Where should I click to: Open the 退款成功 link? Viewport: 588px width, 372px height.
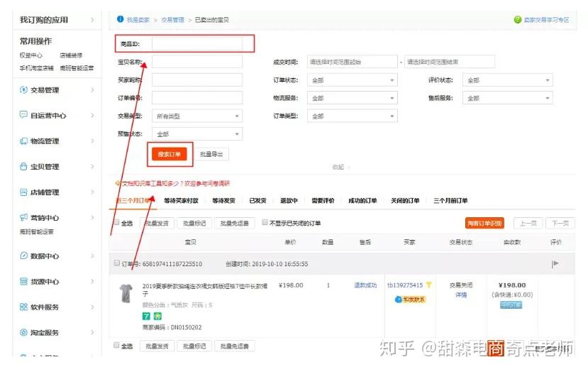point(365,285)
